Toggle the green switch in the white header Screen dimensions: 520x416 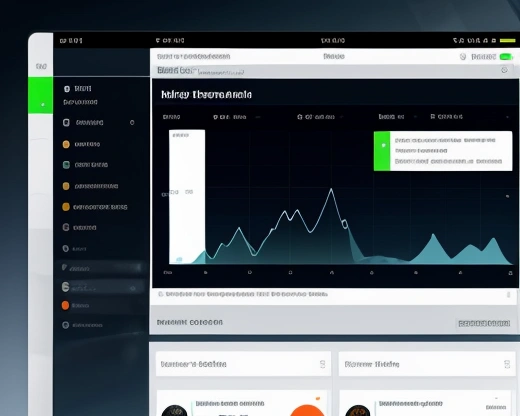[x=506, y=57]
